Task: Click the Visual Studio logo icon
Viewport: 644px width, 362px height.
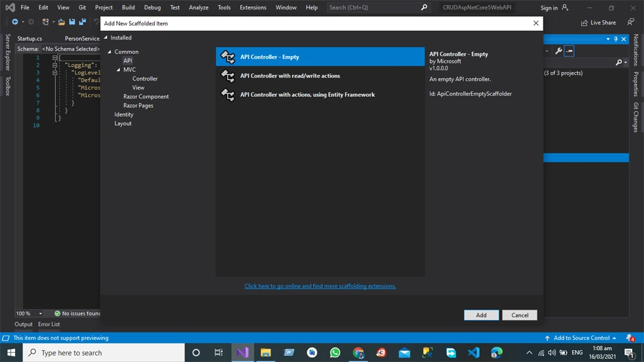Action: coord(10,8)
